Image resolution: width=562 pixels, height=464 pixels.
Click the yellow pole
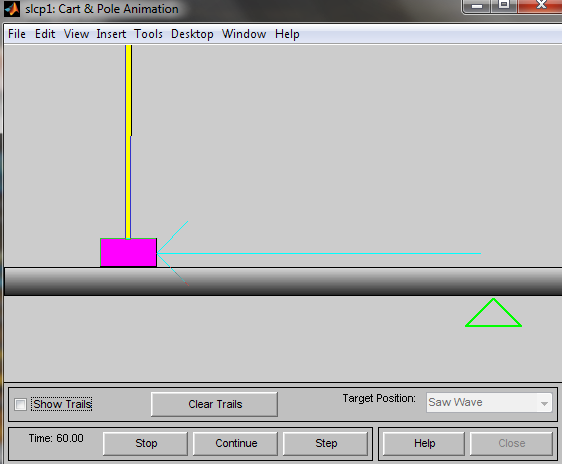tap(128, 142)
